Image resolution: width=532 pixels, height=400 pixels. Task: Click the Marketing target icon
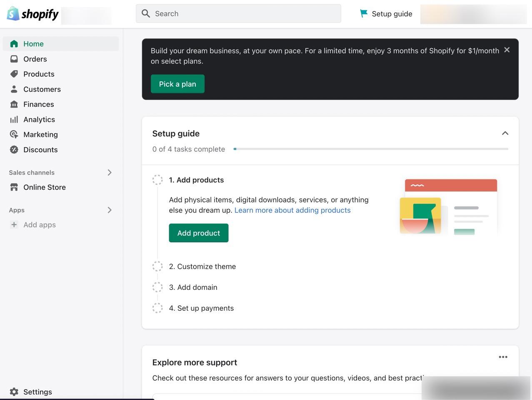tap(14, 134)
